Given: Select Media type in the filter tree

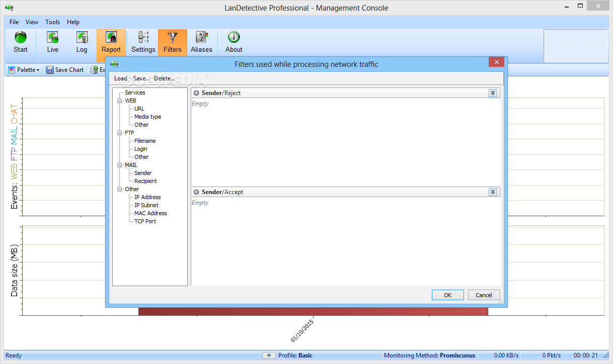Looking at the screenshot, I should 148,117.
